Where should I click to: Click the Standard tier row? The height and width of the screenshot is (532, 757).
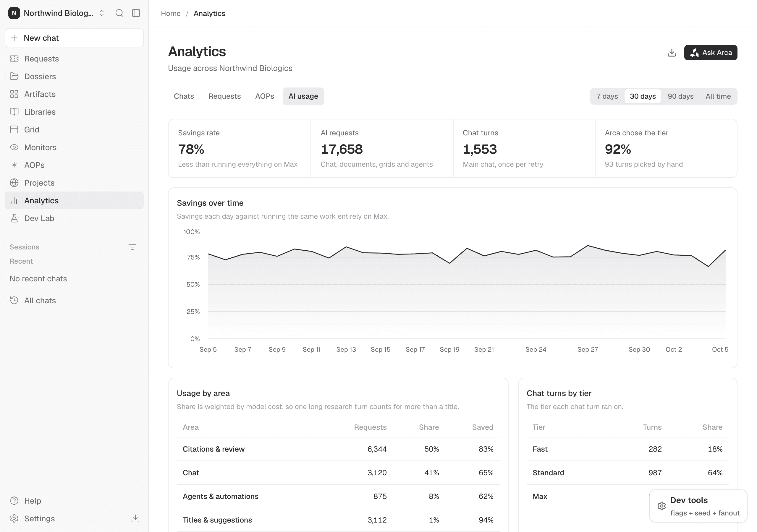point(627,473)
